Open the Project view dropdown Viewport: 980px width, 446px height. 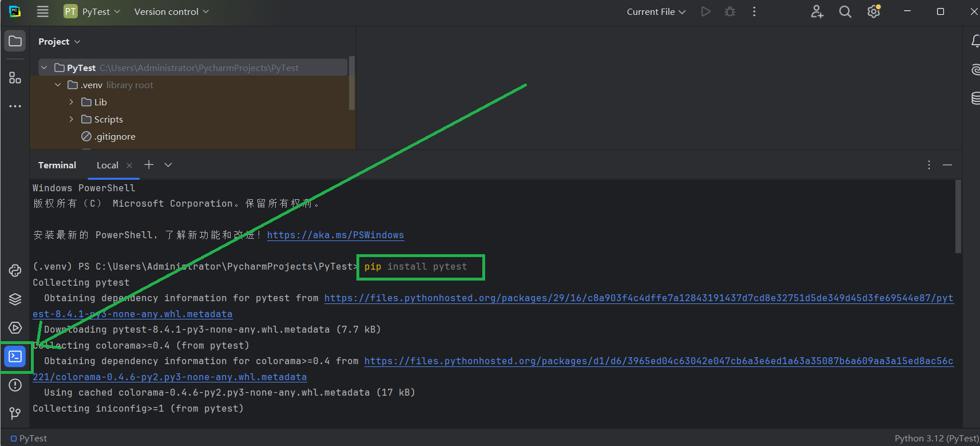(59, 42)
